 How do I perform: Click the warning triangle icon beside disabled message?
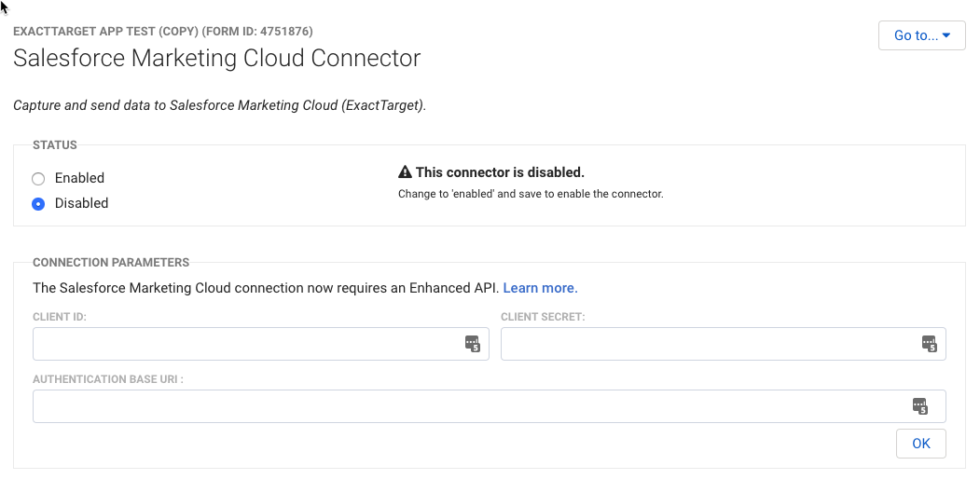[405, 172]
